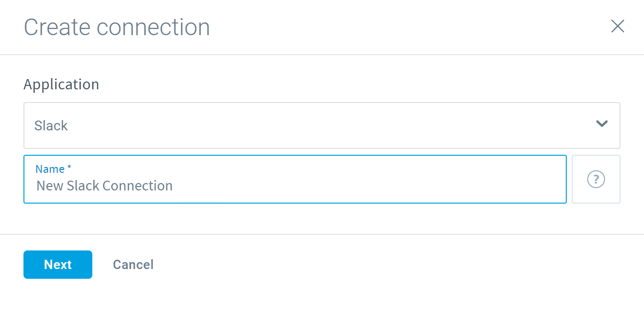This screenshot has width=644, height=311.
Task: Close the Create connection dialog
Action: (618, 26)
